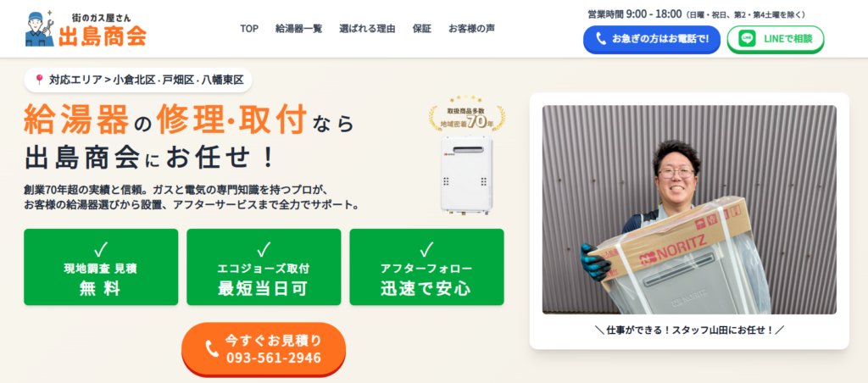
Task: Click the checkmark above アフターフォロー
Action: point(426,250)
